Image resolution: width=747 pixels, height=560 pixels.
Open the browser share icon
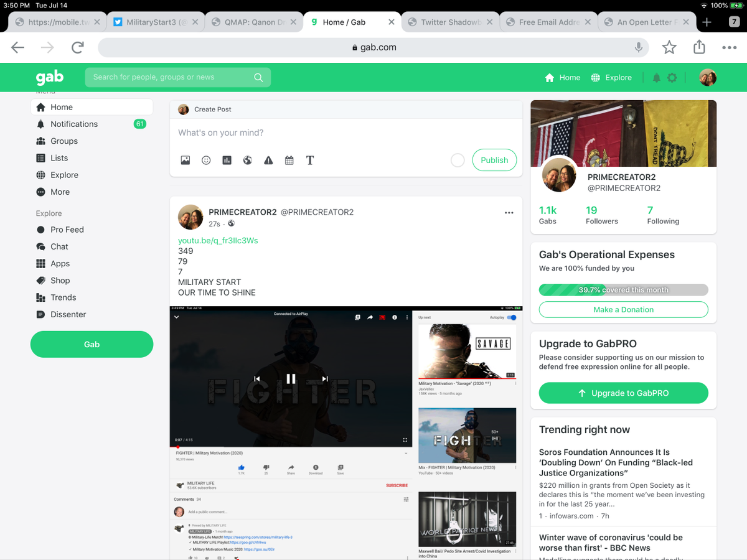[699, 47]
